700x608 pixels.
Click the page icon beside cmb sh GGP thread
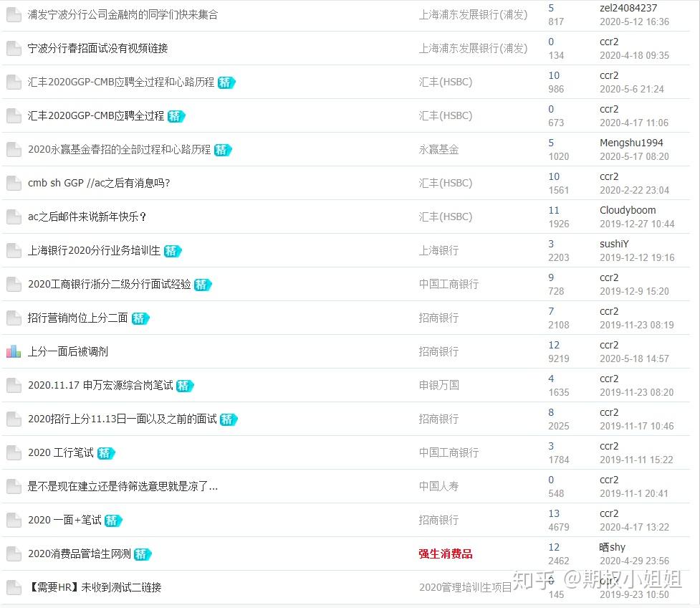[x=14, y=183]
